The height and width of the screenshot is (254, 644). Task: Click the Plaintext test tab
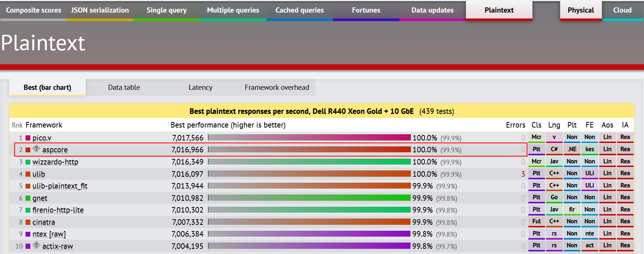(499, 10)
